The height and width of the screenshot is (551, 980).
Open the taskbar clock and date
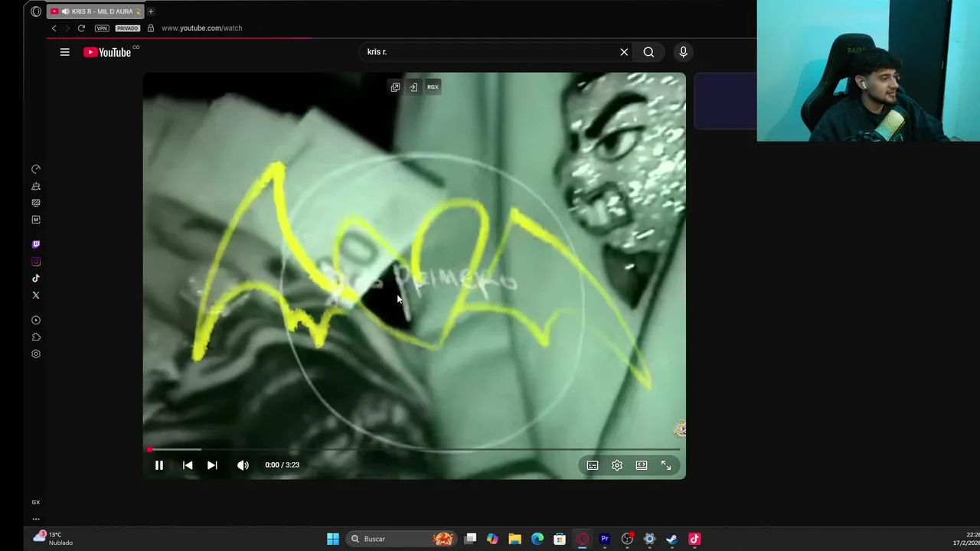965,539
